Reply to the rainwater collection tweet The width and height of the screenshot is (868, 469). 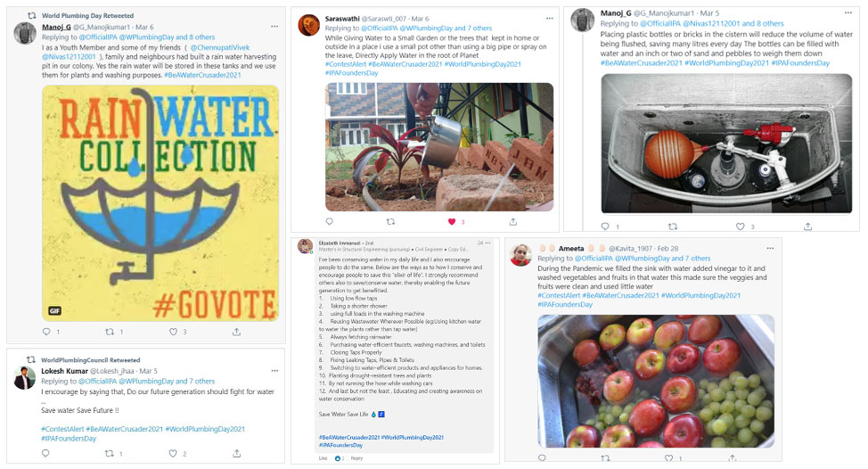46,332
